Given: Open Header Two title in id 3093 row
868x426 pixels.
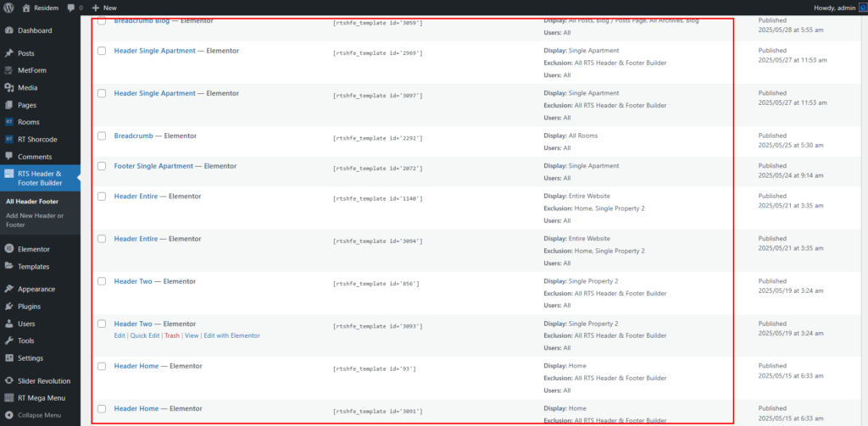Looking at the screenshot, I should (133, 324).
